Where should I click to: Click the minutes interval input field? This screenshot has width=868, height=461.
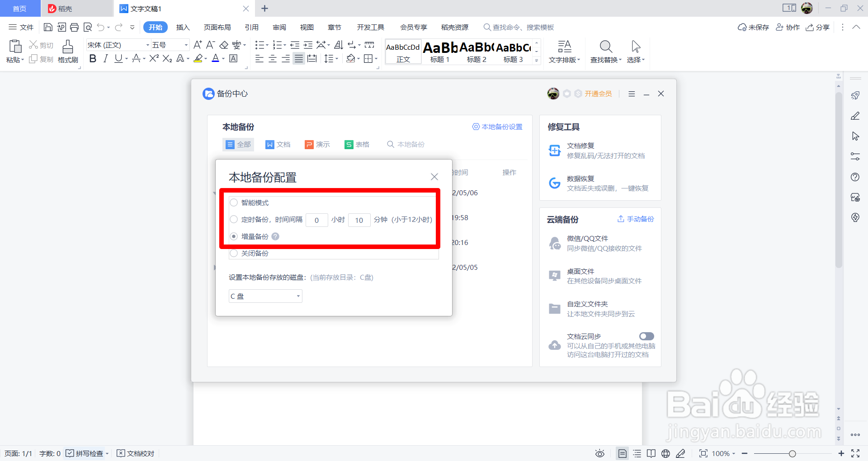[359, 220]
